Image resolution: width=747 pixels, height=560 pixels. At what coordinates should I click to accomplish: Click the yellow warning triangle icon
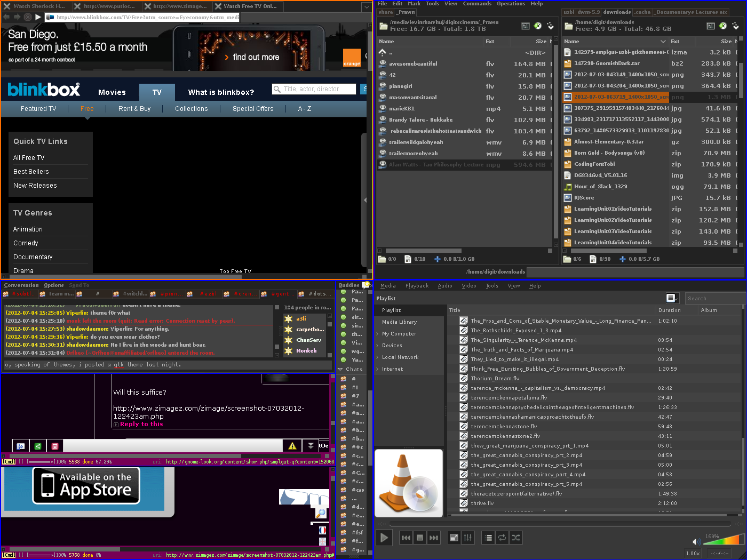pyautogui.click(x=292, y=446)
